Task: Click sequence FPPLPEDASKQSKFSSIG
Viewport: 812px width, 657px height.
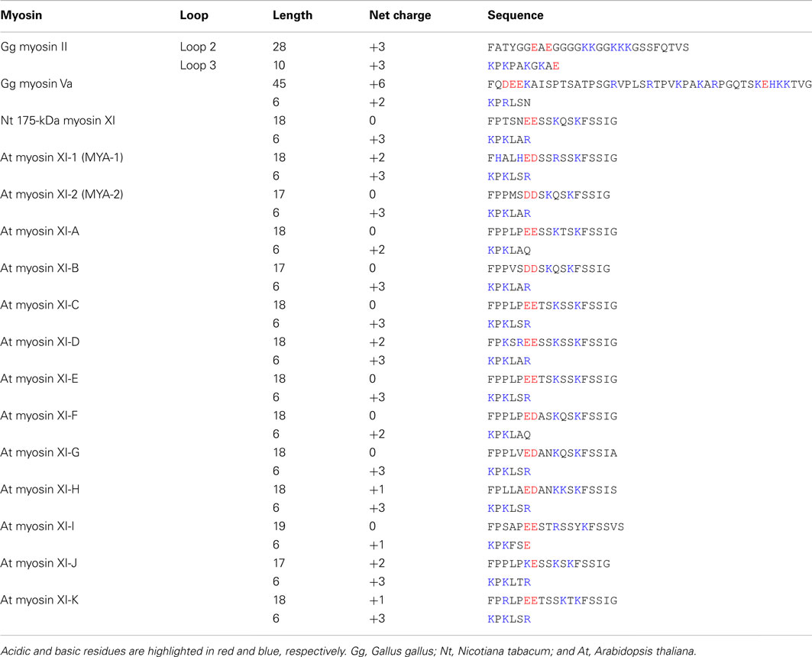Action: 552,416
